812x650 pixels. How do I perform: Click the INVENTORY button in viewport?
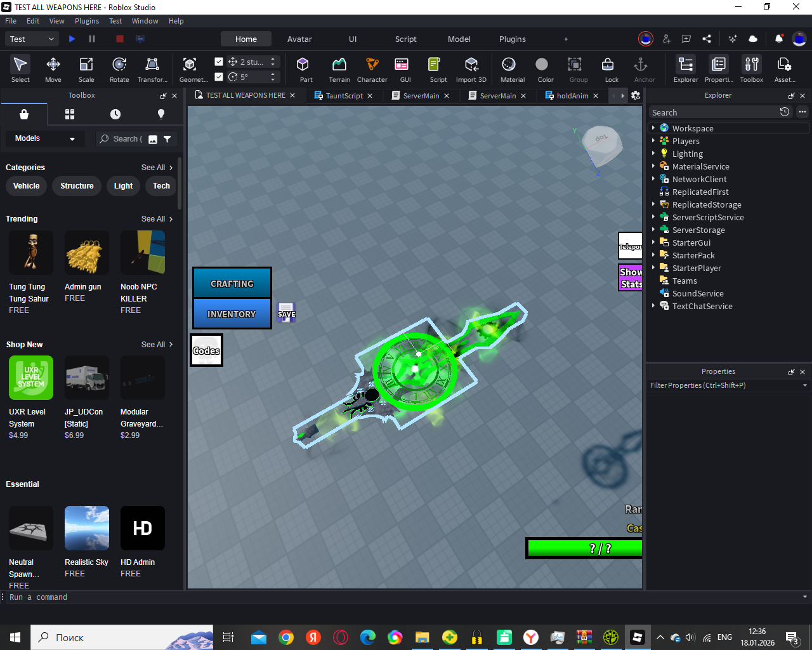point(232,314)
